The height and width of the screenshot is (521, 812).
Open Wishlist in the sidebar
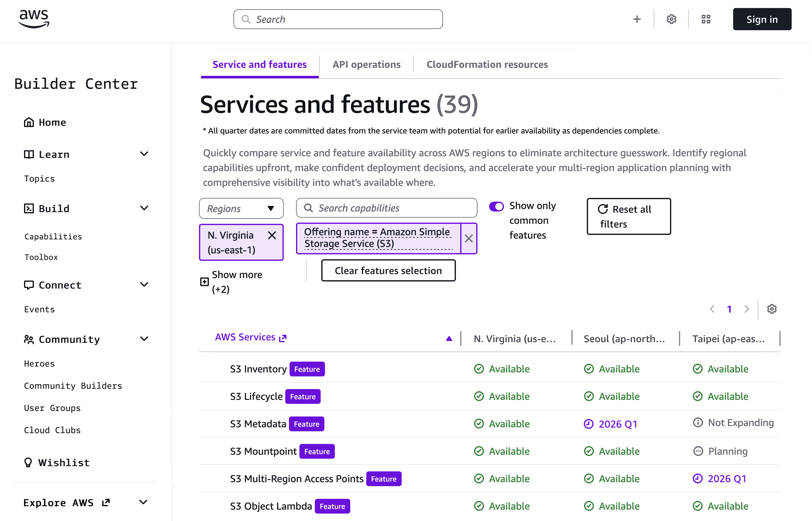click(63, 462)
